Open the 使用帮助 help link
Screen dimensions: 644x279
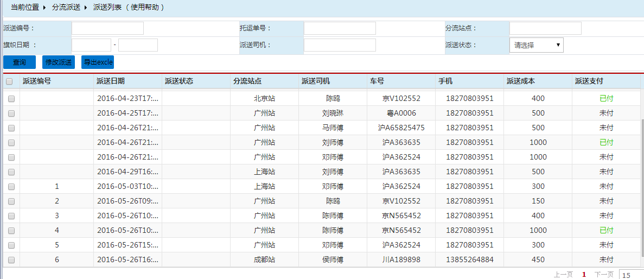[x=146, y=8]
